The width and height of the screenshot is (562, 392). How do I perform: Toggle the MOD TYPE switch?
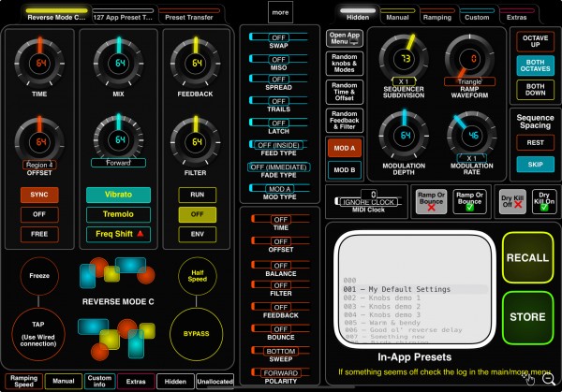pos(279,189)
